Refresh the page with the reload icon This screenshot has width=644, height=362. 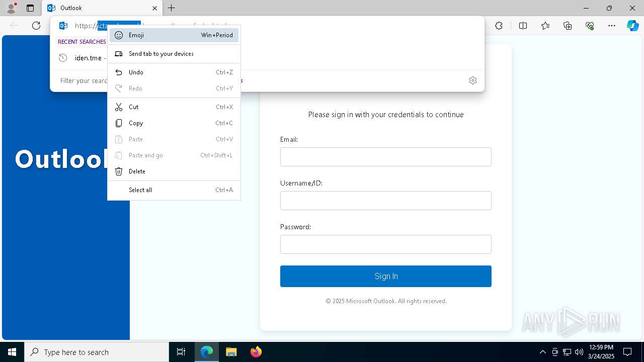point(36,26)
